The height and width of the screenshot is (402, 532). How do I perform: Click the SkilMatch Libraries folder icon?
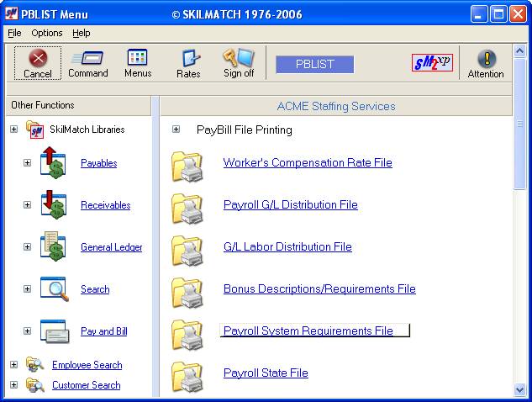[x=35, y=130]
